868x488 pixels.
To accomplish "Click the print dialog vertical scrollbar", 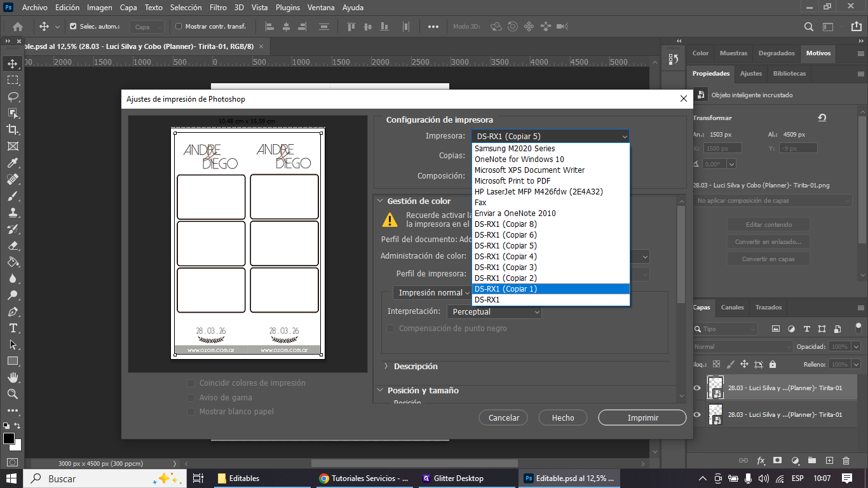I will (x=682, y=254).
